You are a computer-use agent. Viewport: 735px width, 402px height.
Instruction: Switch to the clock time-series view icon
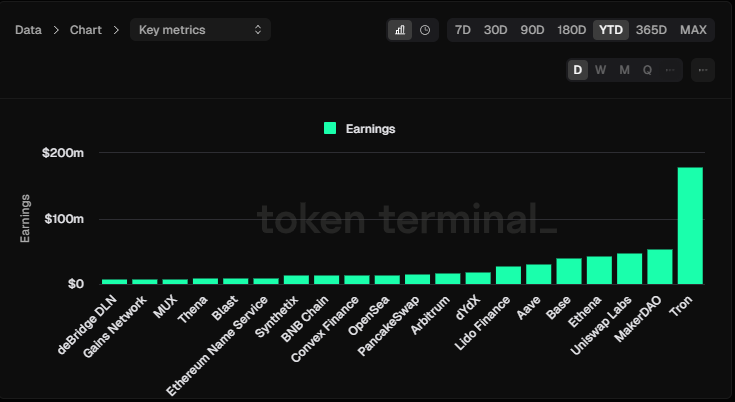pos(425,30)
